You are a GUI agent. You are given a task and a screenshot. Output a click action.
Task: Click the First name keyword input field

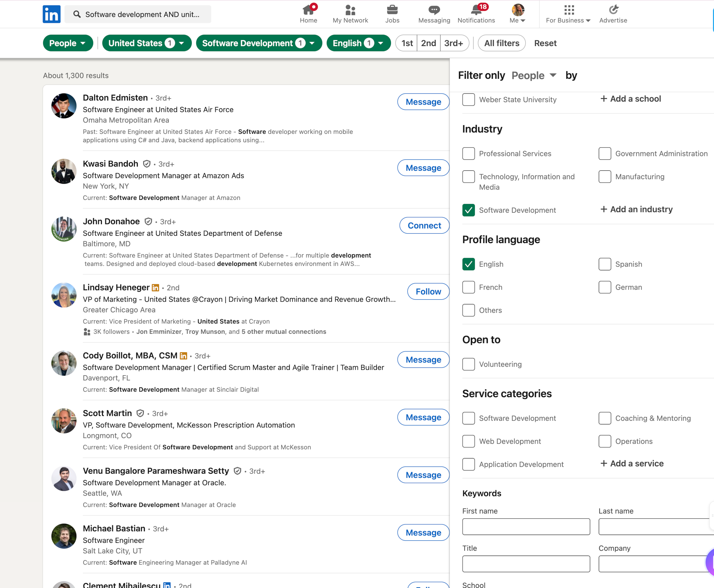[x=526, y=527]
